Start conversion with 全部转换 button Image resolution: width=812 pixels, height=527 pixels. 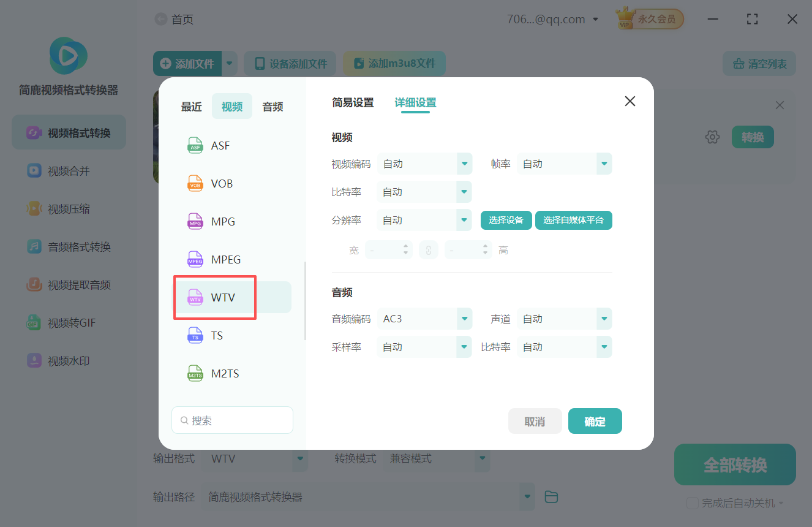coord(734,464)
